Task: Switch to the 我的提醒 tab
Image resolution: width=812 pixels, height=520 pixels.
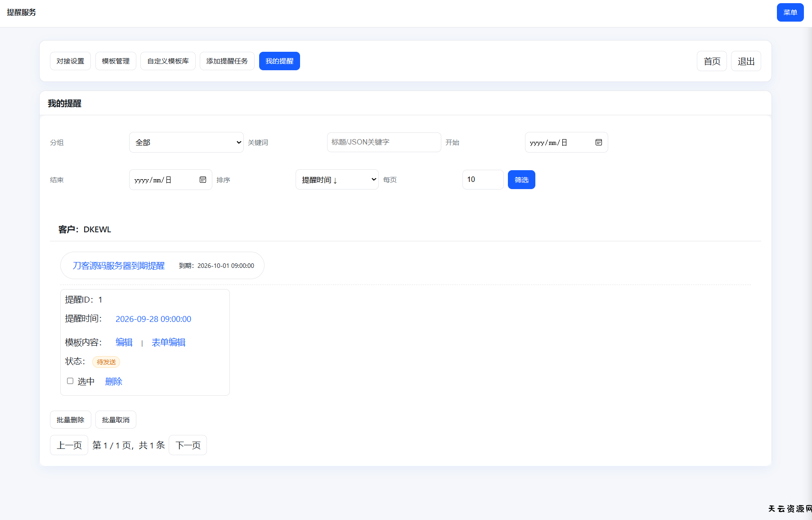Action: 279,61
